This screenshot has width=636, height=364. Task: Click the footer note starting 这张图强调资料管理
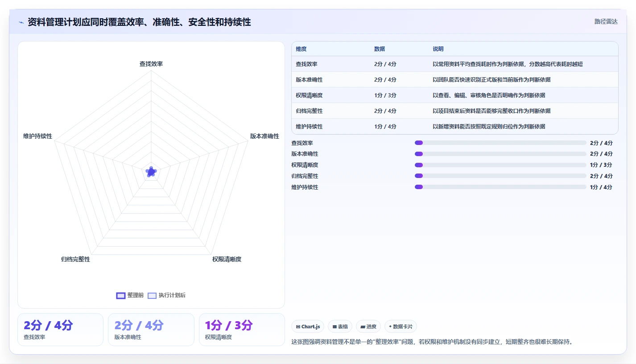(x=432, y=342)
